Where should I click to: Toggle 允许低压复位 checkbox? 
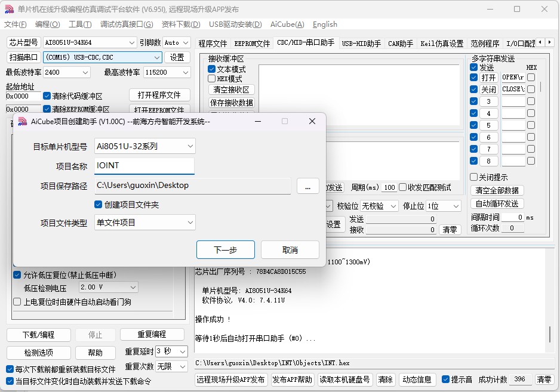(17, 275)
